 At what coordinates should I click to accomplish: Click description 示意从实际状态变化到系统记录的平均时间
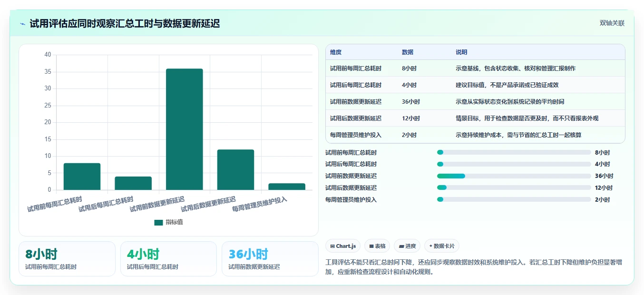pyautogui.click(x=510, y=102)
